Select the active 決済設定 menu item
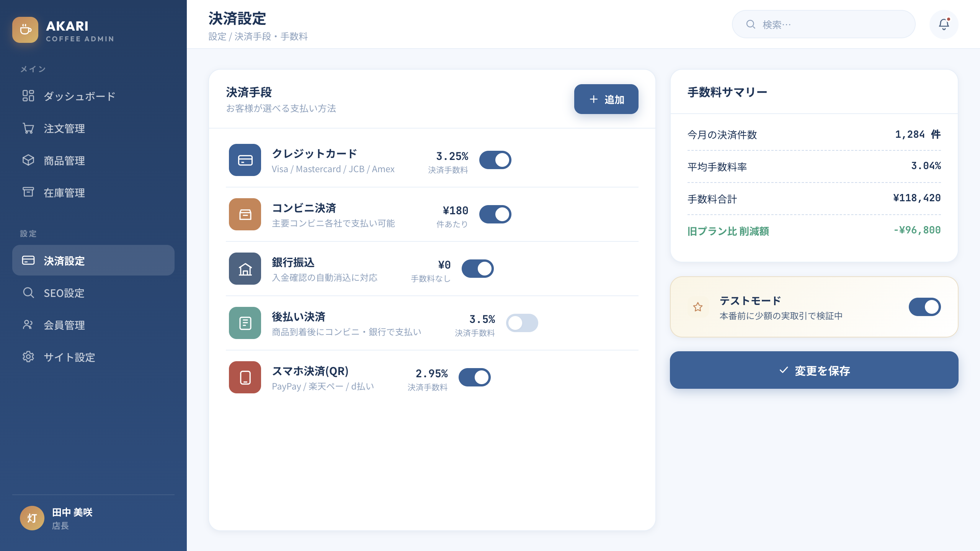The height and width of the screenshot is (551, 980). pos(93,260)
